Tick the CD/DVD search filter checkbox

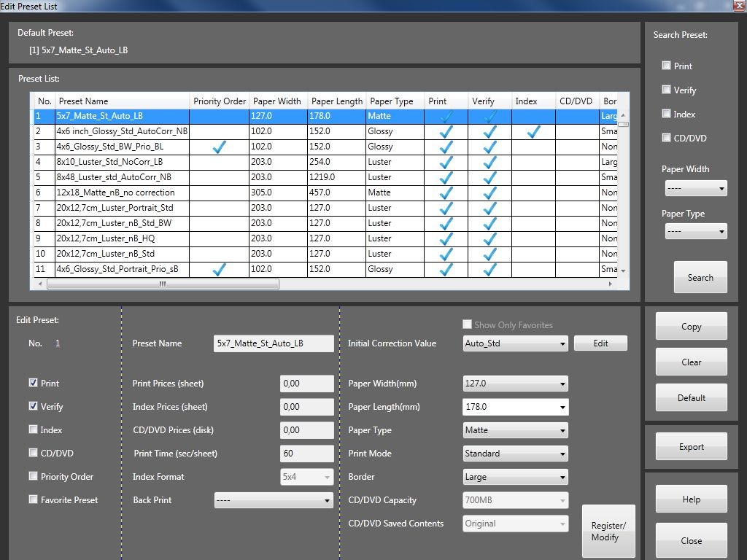pos(666,138)
